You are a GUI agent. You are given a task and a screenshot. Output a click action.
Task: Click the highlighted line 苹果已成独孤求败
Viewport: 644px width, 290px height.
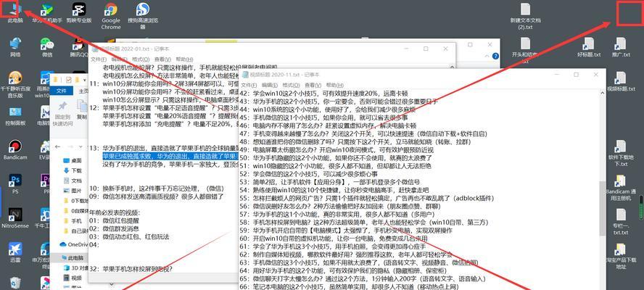(x=170, y=156)
